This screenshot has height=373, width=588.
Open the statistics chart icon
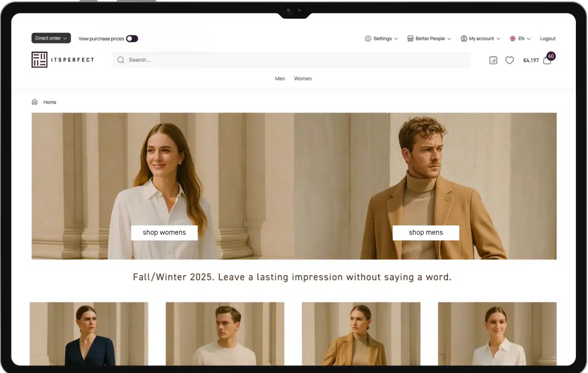tap(493, 60)
